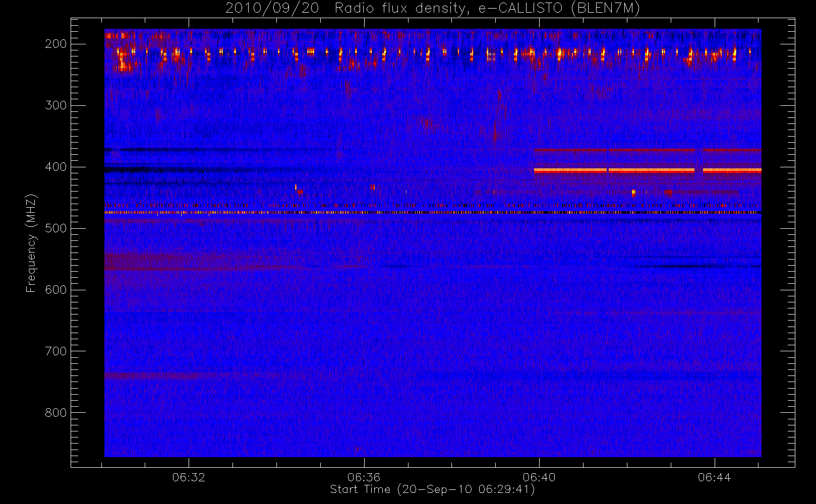The width and height of the screenshot is (816, 504).
Task: Click the 400 frequency tick label
Action: (x=55, y=167)
